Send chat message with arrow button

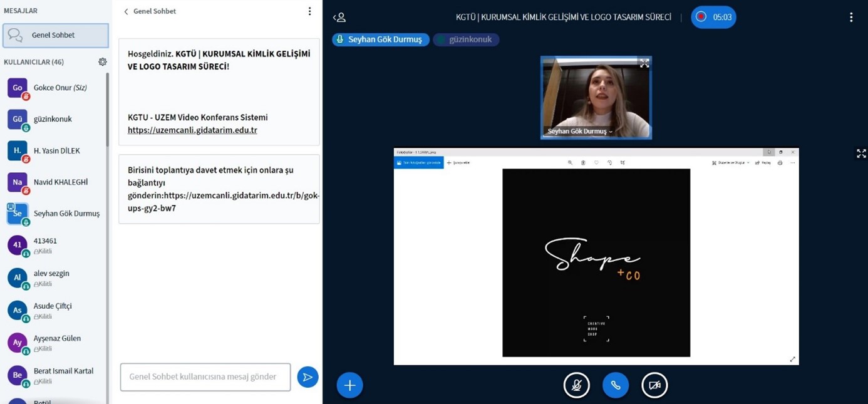[307, 377]
